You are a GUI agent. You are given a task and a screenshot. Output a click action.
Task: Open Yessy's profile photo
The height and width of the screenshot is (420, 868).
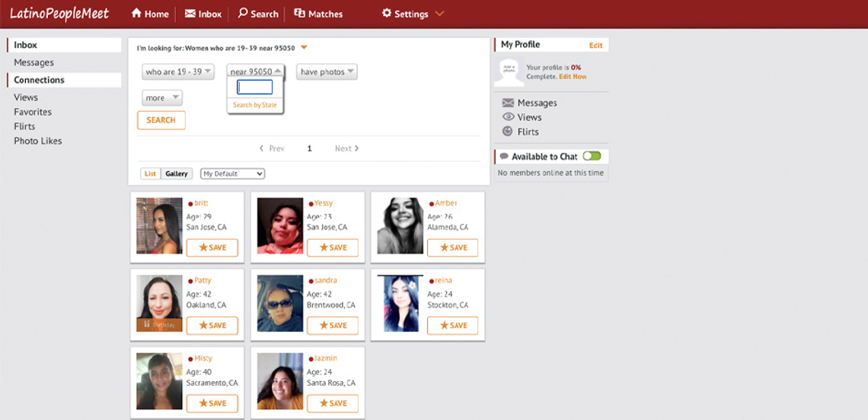pos(280,226)
